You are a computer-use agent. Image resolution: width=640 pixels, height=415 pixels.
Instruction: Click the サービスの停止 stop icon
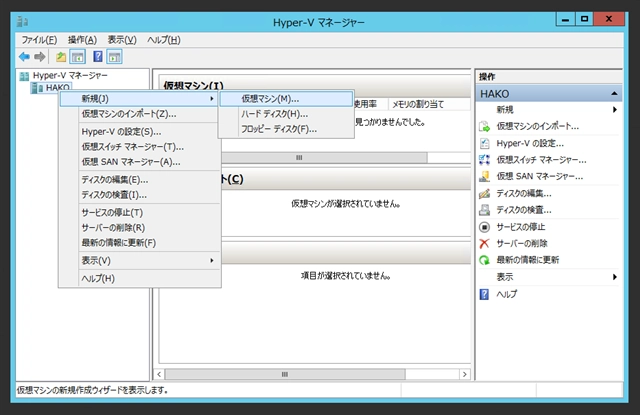pyautogui.click(x=484, y=227)
